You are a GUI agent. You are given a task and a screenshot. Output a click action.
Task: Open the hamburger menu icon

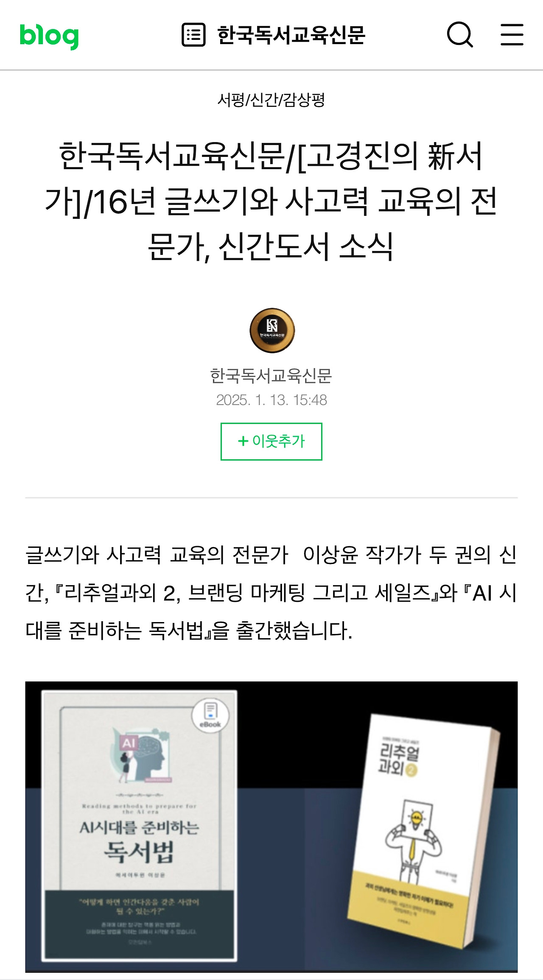tap(512, 34)
